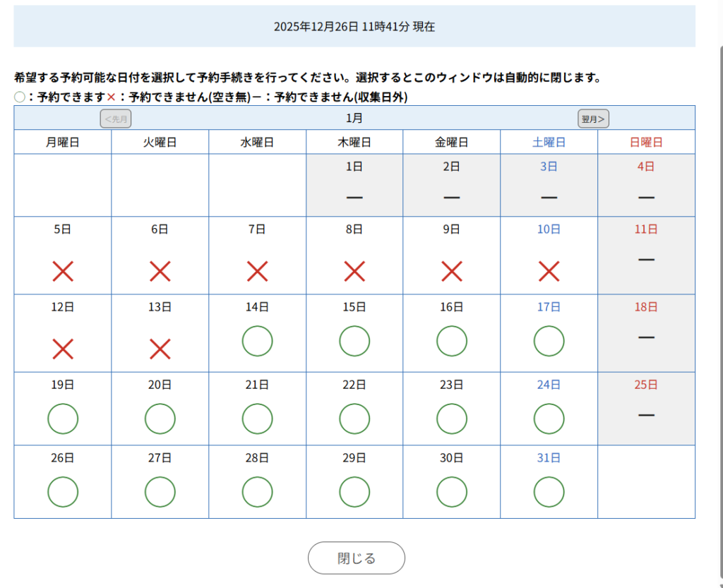Viewport: 723px width, 588px height.
Task: Click the dash mark on January 1
Action: click(x=354, y=197)
